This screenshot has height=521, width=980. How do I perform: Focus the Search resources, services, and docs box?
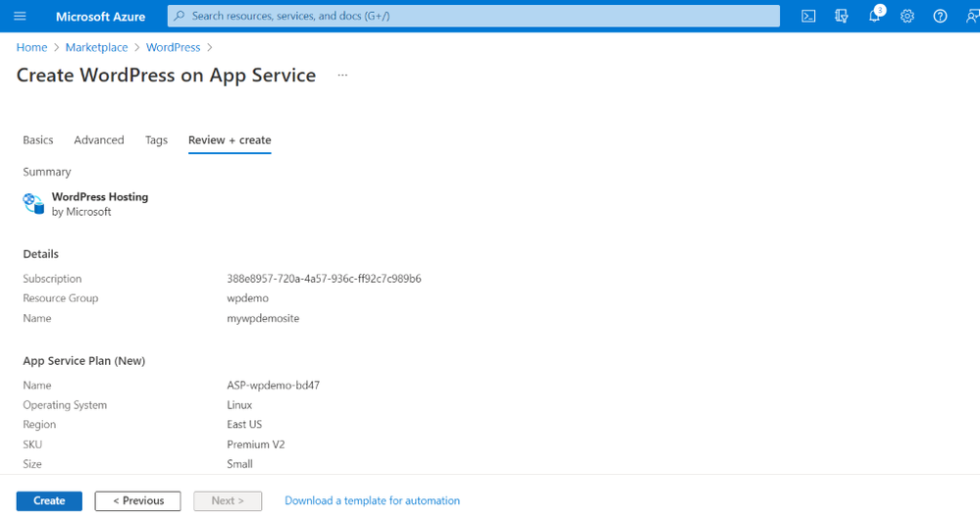click(474, 16)
